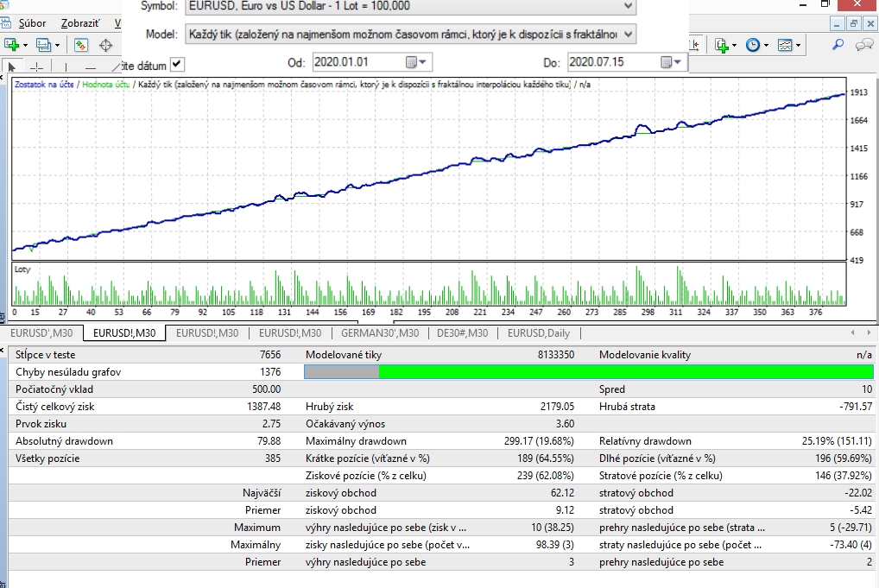The height and width of the screenshot is (588, 879).
Task: Select the Vertical Line tool
Action: pyautogui.click(x=66, y=67)
